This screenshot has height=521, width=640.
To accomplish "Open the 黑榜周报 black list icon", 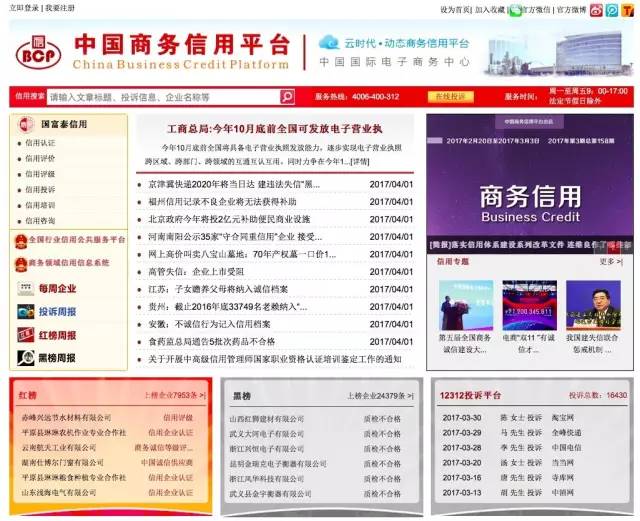I will point(26,358).
